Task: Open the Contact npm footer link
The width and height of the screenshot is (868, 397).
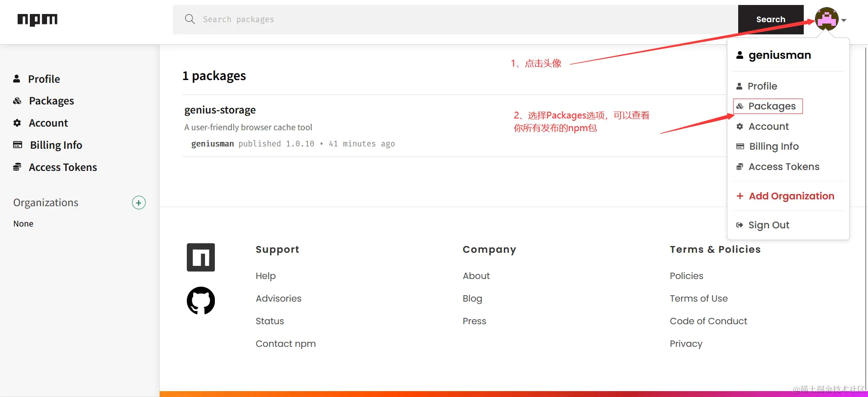Action: pyautogui.click(x=285, y=344)
